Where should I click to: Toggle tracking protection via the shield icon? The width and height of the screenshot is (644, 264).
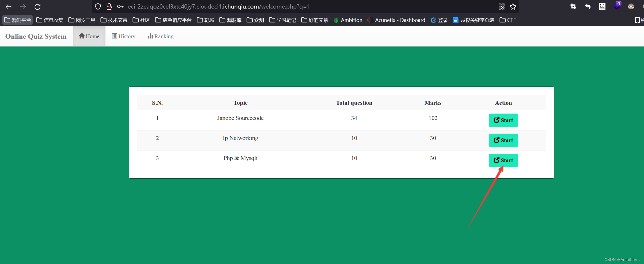pyautogui.click(x=98, y=6)
